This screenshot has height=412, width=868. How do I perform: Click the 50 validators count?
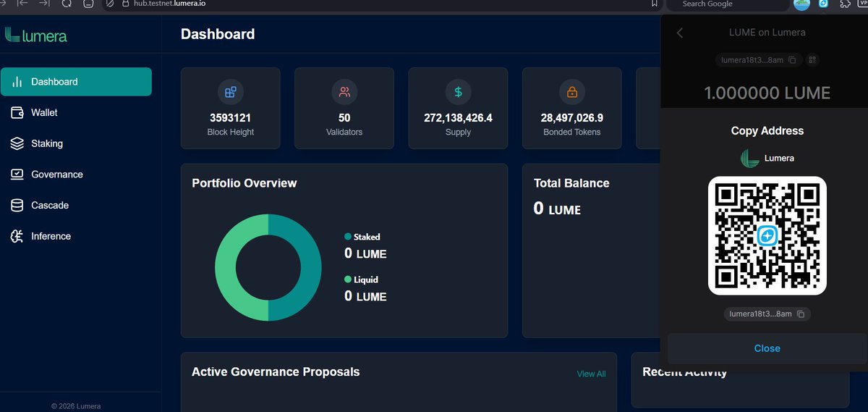[x=344, y=117]
